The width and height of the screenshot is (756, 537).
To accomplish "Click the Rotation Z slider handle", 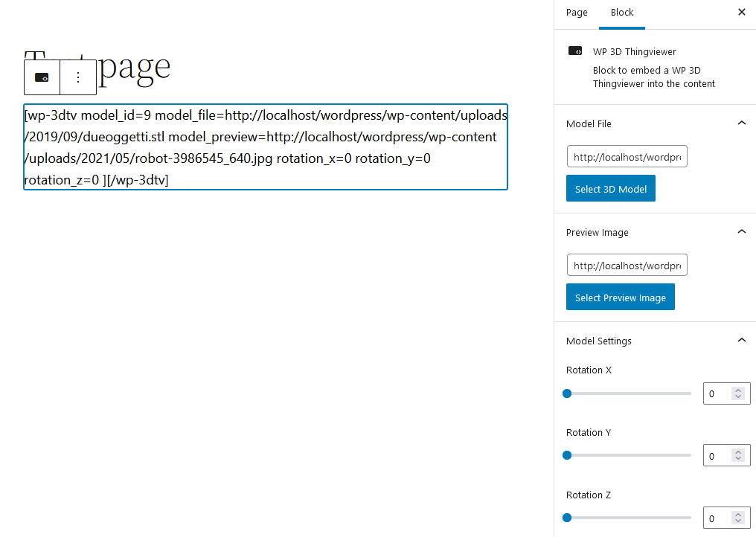I will point(567,518).
